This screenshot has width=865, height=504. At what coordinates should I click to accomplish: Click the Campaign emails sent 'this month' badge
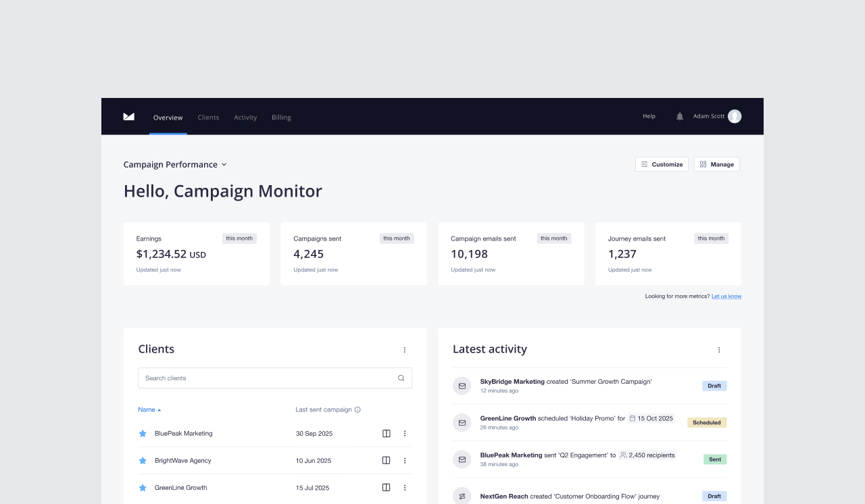[x=554, y=238]
